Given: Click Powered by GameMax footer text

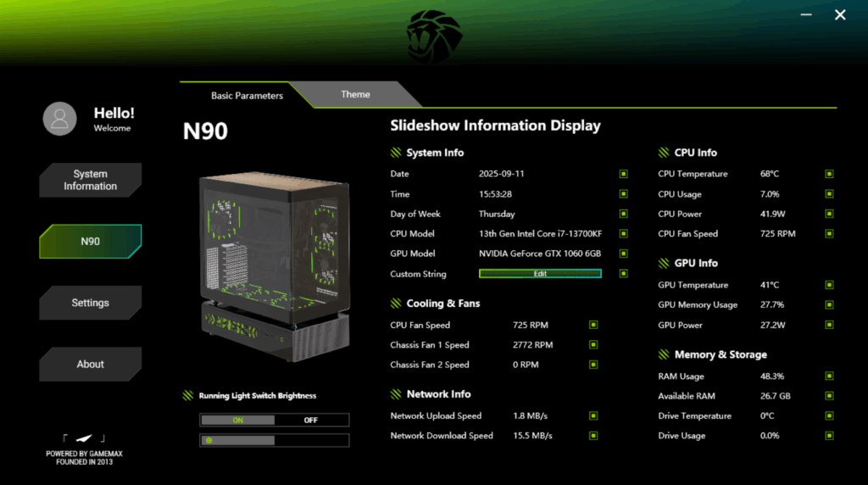Looking at the screenshot, I should [84, 458].
